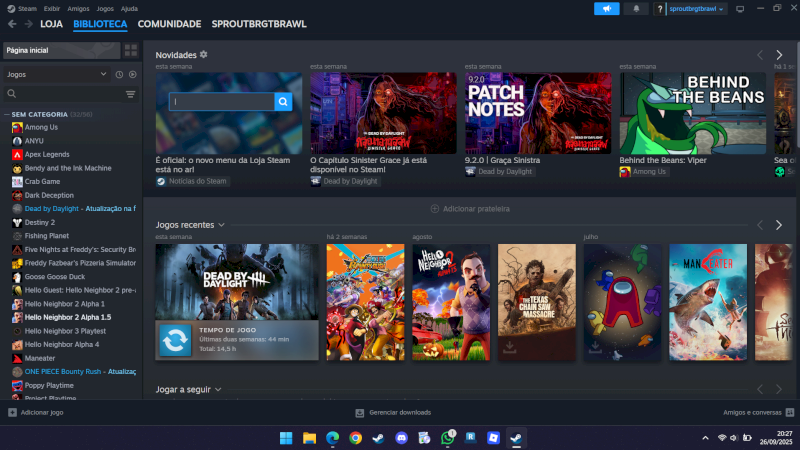Expand the Jogos recentes dropdown
The height and width of the screenshot is (450, 800).
click(221, 225)
